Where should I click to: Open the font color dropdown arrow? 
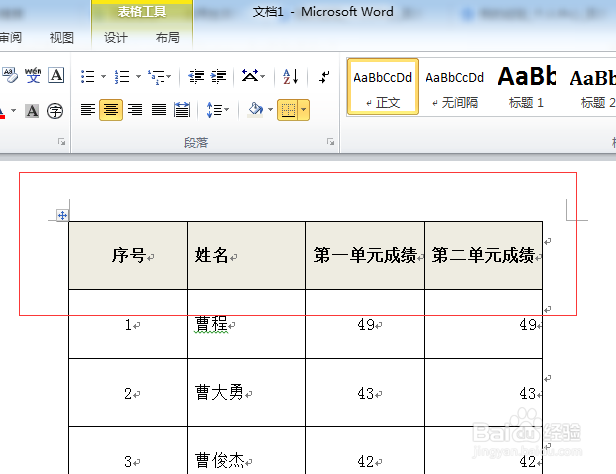point(14,110)
